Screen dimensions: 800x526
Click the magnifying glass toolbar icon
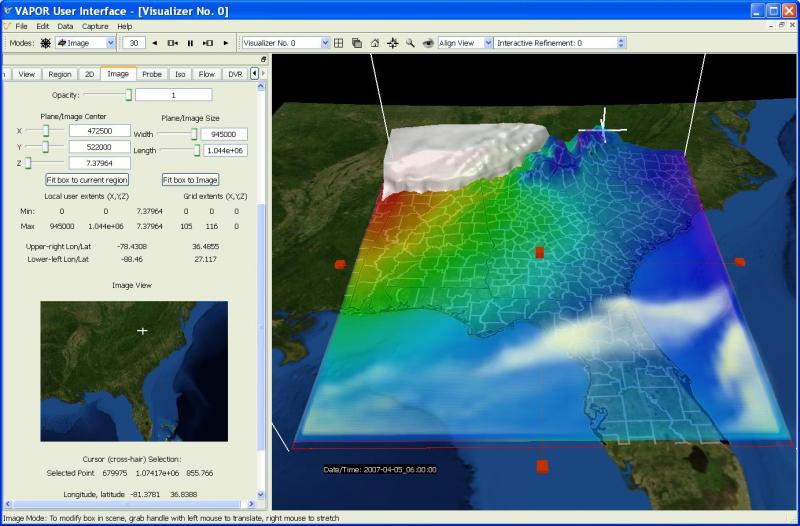pyautogui.click(x=410, y=43)
